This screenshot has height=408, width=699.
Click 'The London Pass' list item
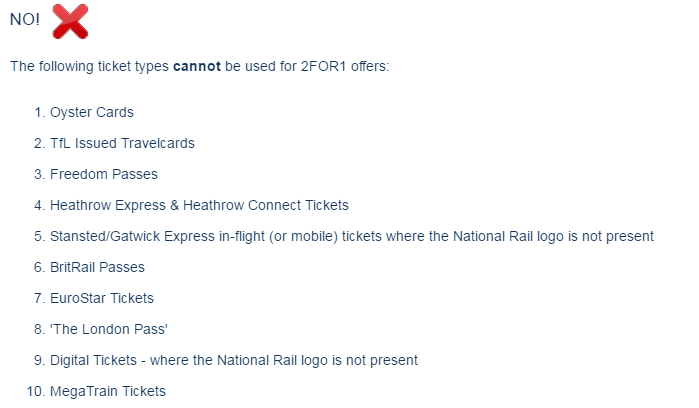(x=109, y=329)
